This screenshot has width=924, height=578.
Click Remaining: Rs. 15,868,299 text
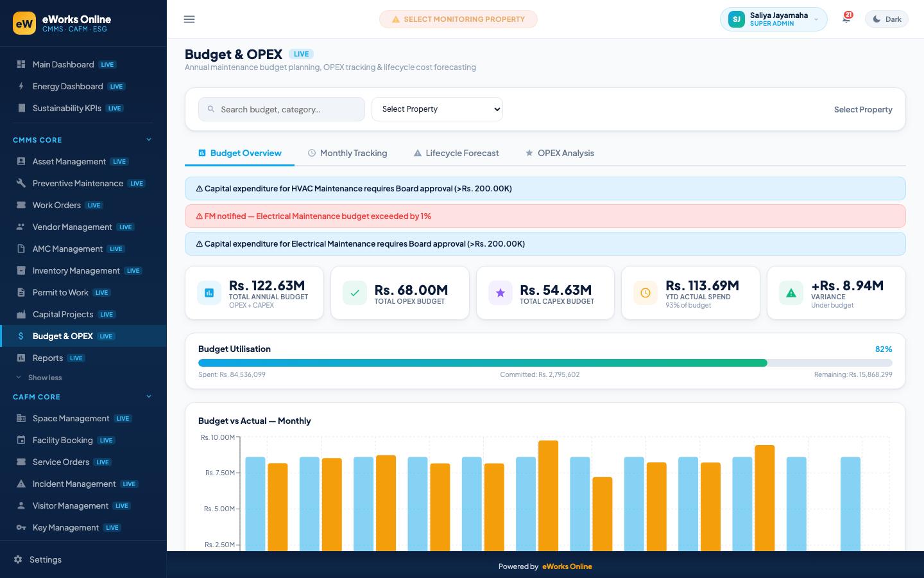(x=853, y=374)
